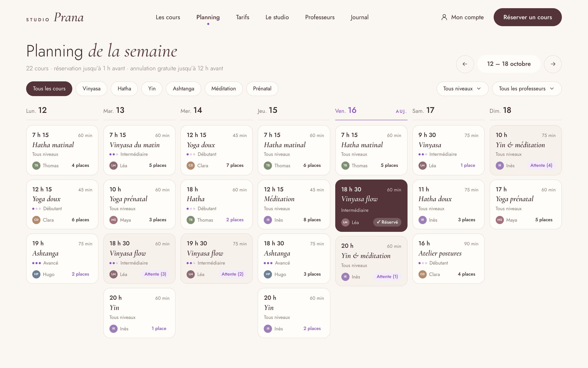Open Le studio navigation item

(x=277, y=17)
